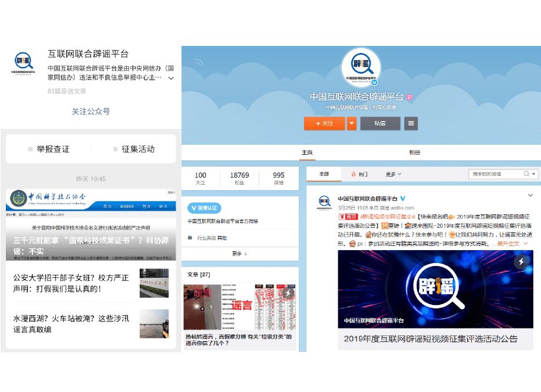The width and height of the screenshot is (541, 392).
Task: Click the blue verified badge on profile avatar
Action: click(374, 82)
